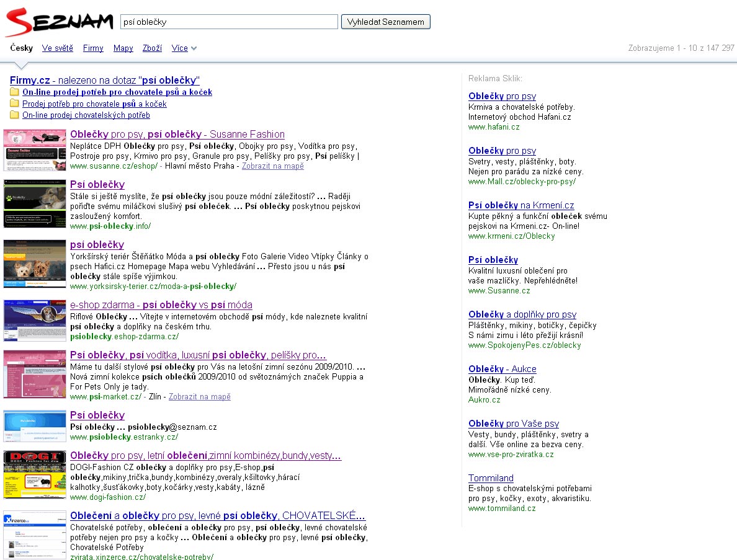Open the Oblečení a oblečky pro psy xinzerce result

click(218, 516)
